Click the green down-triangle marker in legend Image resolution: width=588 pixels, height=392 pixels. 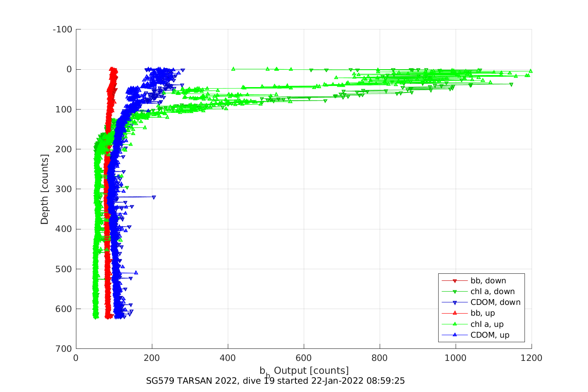coord(454,292)
